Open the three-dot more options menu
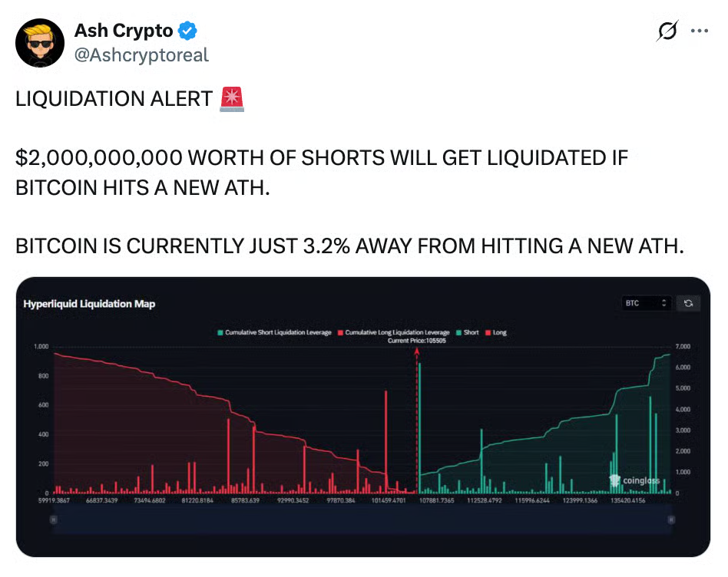 [x=700, y=31]
